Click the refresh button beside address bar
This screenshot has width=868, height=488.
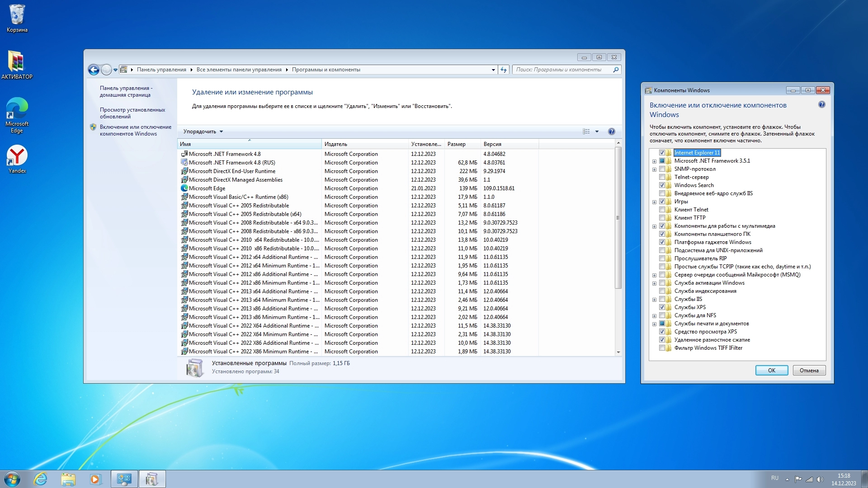(x=504, y=70)
